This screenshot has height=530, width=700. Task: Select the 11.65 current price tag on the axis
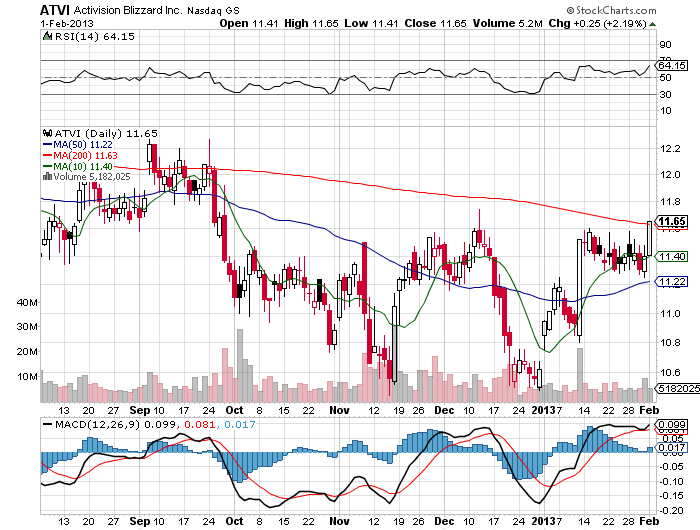point(670,222)
